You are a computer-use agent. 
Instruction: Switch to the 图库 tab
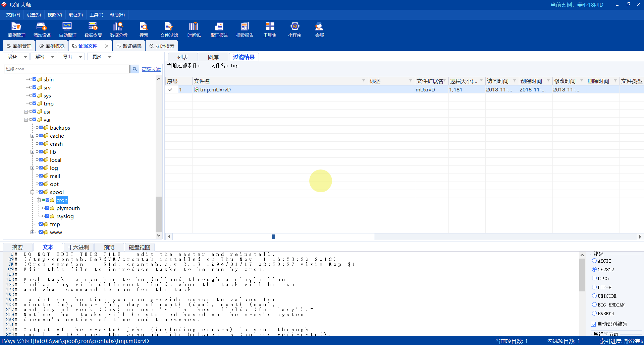(x=213, y=57)
